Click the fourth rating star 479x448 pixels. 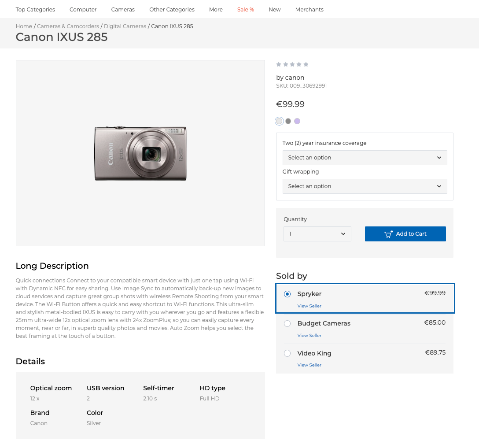point(299,64)
